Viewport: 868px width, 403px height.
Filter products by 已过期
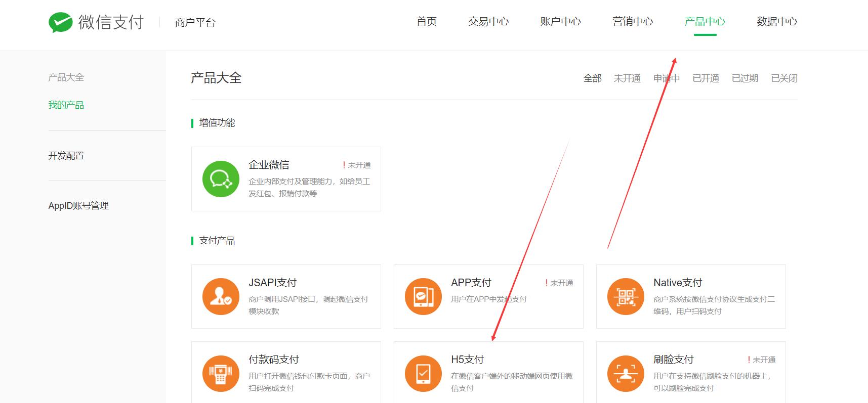point(745,78)
